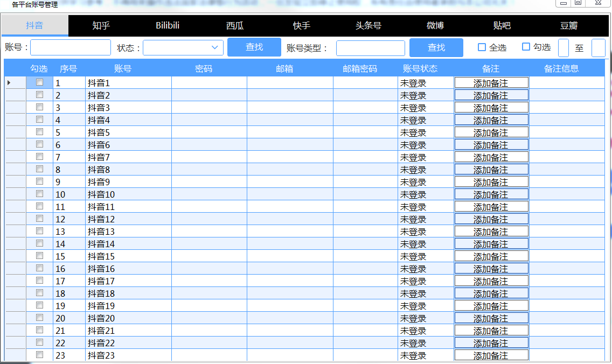
Task: Focus the 账号类型 input field
Action: pos(371,48)
